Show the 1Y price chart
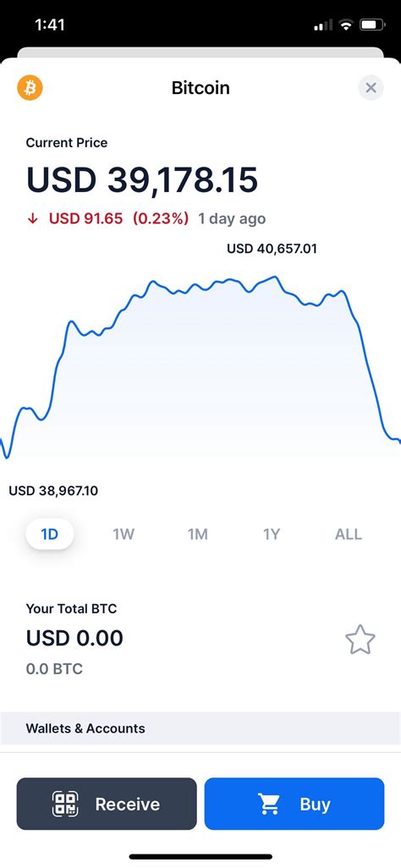Screen dimensions: 401x868 272,534
